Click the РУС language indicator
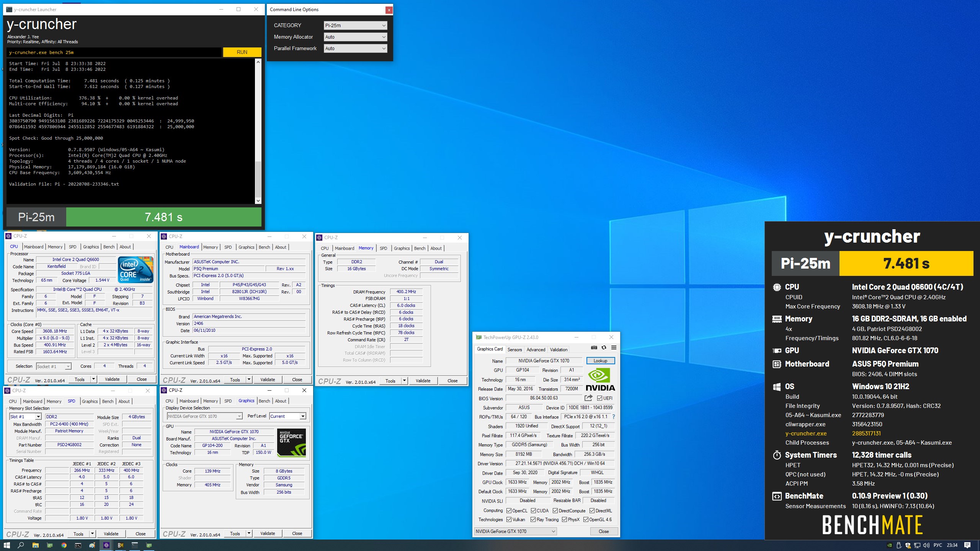Viewport: 980px width, 551px height. point(938,545)
